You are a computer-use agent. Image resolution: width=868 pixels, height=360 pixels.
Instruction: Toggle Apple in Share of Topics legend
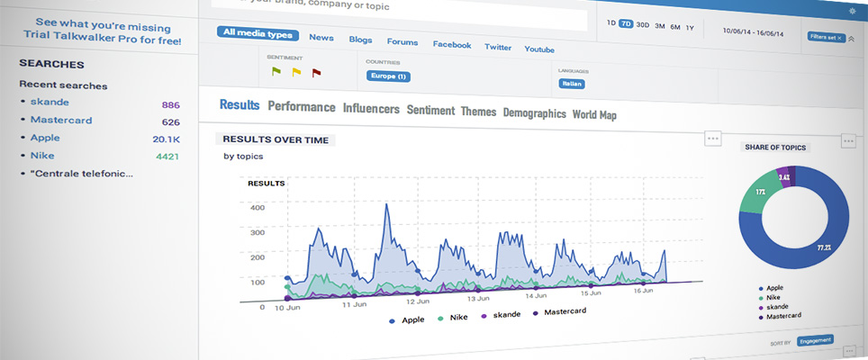[771, 288]
